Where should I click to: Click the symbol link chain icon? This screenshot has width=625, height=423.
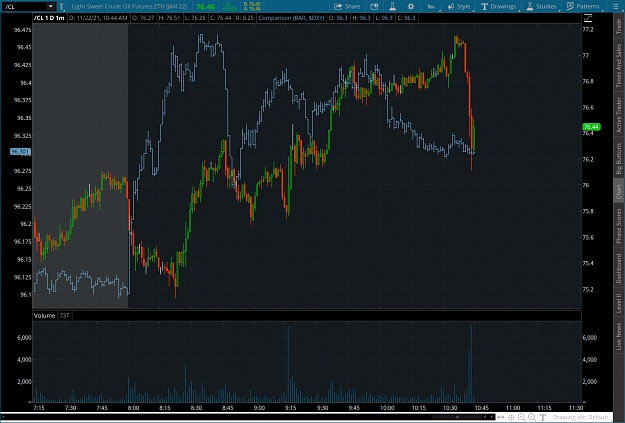point(61,6)
